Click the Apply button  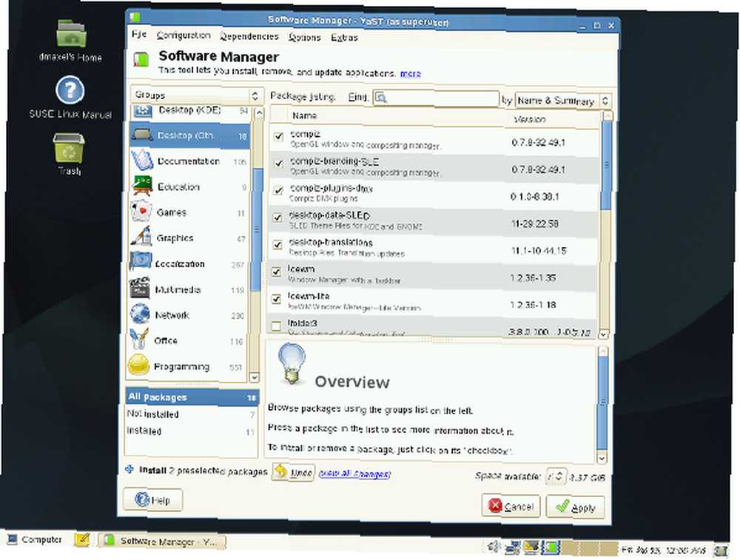click(575, 507)
